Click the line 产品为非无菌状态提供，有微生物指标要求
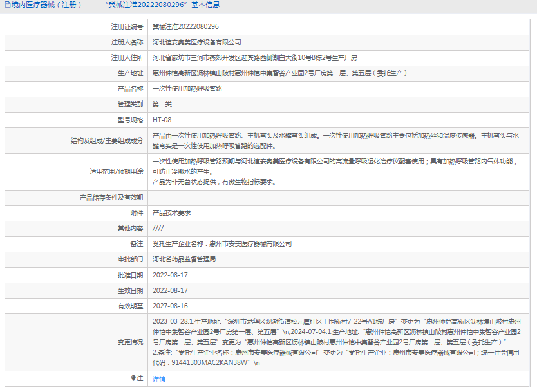Viewport: 537px width, 392px height. [x=214, y=182]
